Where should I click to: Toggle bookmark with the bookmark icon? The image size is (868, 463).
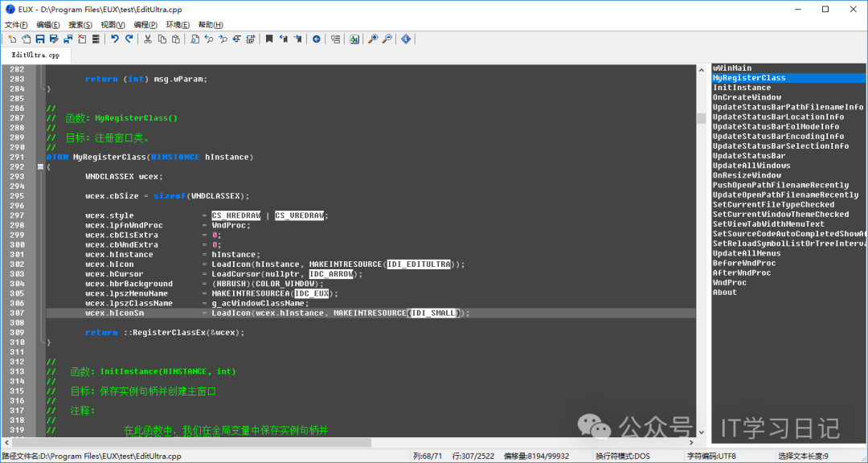point(270,39)
